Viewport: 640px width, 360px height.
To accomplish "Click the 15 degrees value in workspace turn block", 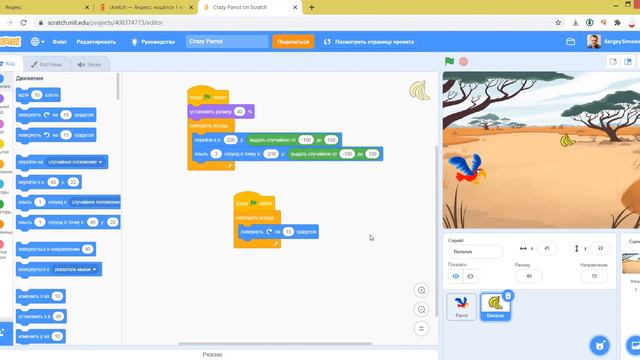I will coord(288,232).
